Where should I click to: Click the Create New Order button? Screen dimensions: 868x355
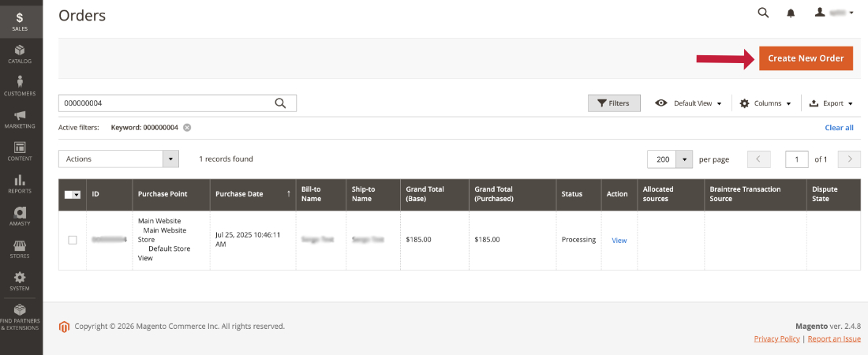806,58
